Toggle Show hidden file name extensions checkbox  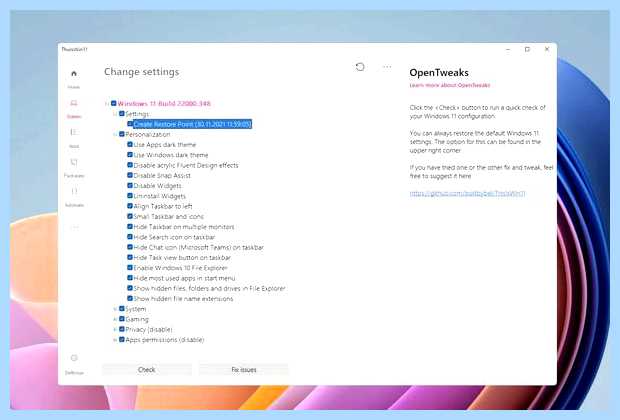coord(130,299)
